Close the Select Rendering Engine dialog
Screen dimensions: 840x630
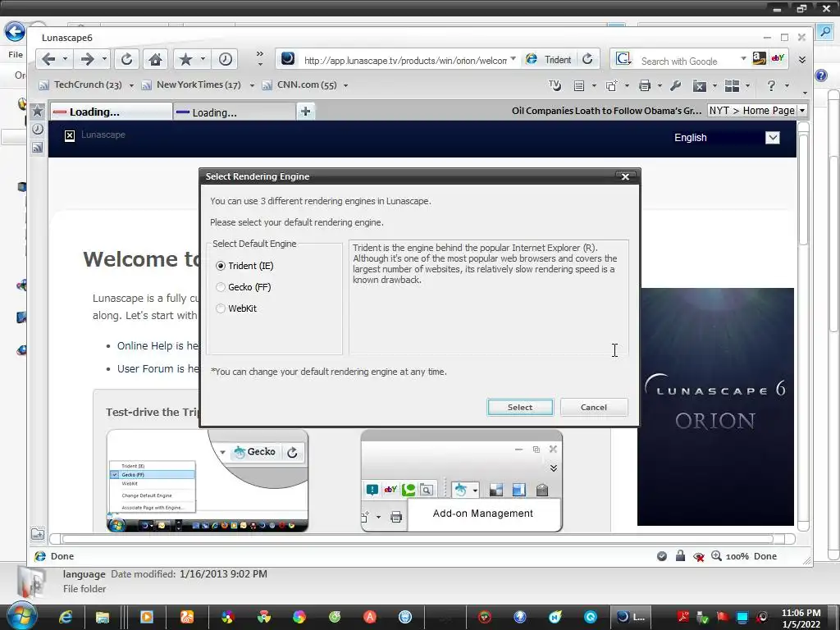click(x=625, y=176)
